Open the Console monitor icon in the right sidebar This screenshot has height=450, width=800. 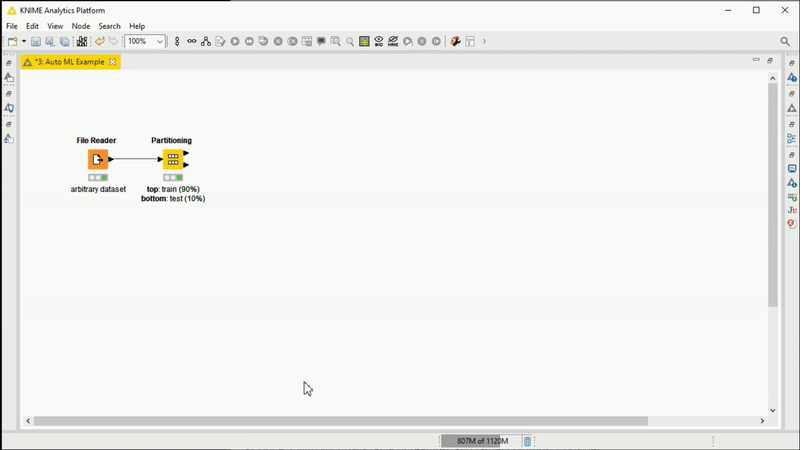pos(792,168)
